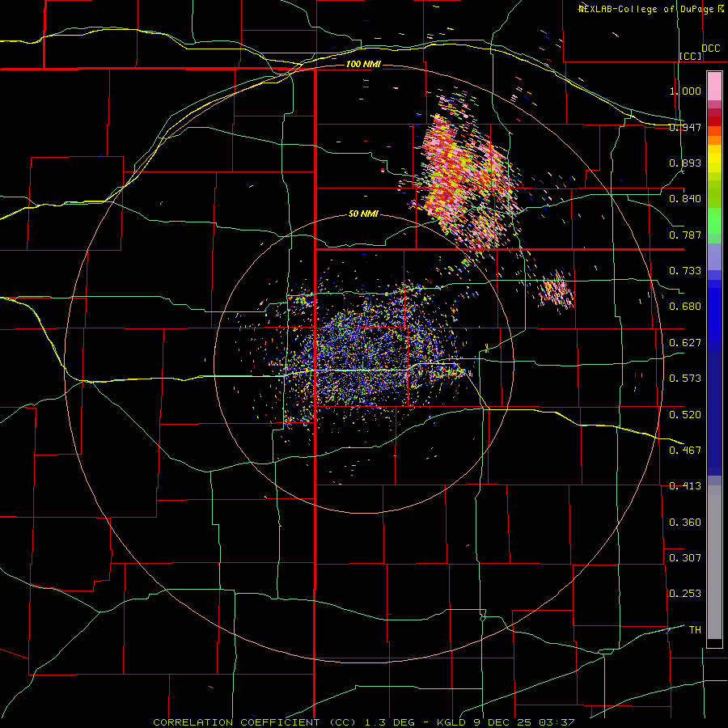Click the 0.360 scale value

tap(685, 523)
